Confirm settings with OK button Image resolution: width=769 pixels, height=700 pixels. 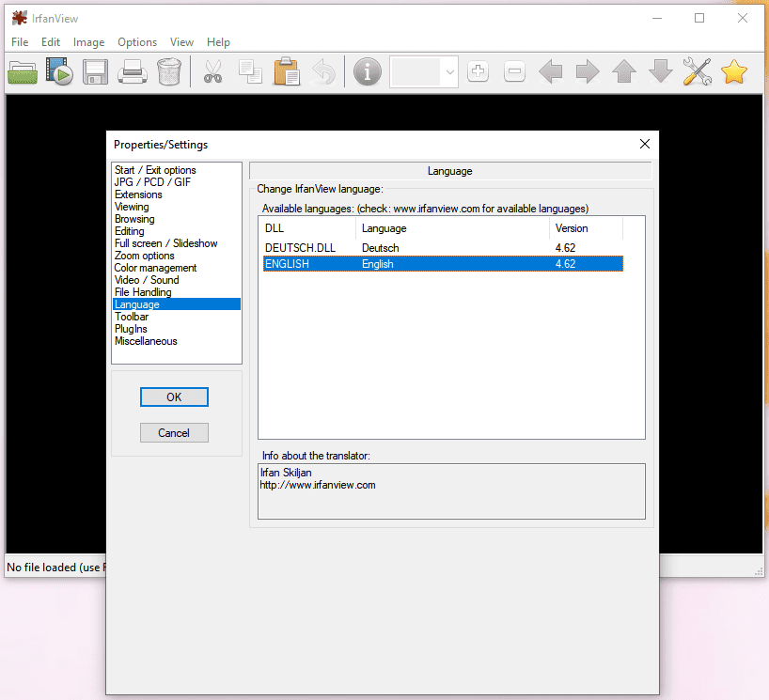[174, 397]
